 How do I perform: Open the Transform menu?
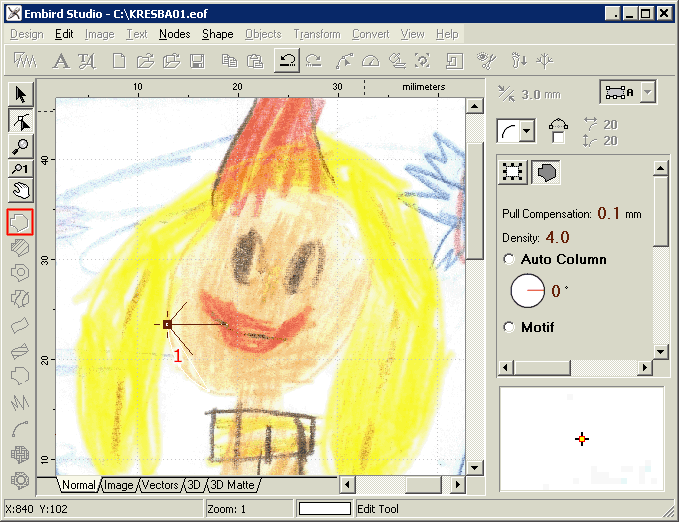click(x=317, y=34)
